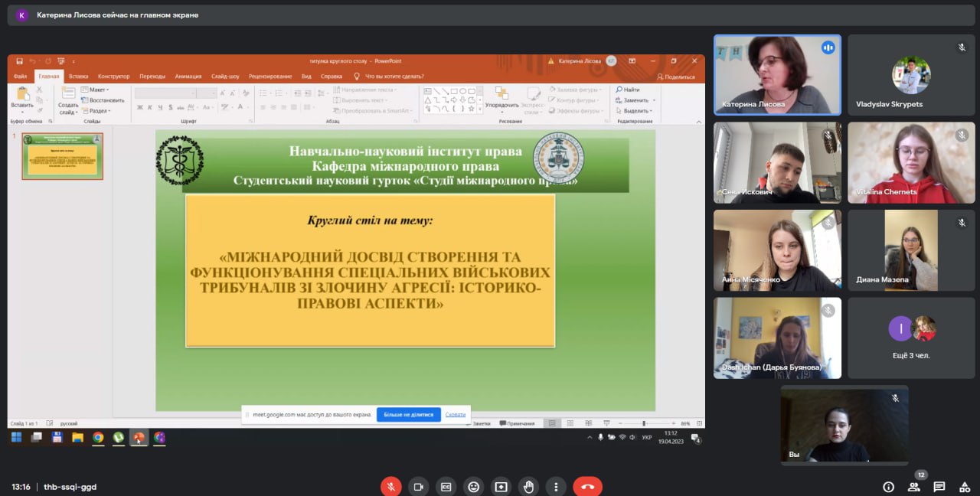Click the Chrome icon in shared taskbar

(98, 438)
